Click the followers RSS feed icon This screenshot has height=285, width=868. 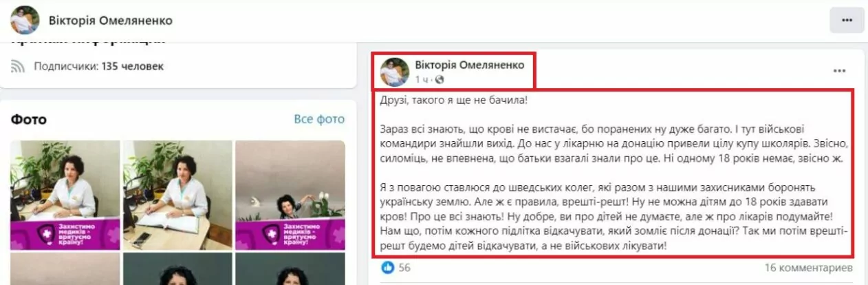(x=19, y=67)
